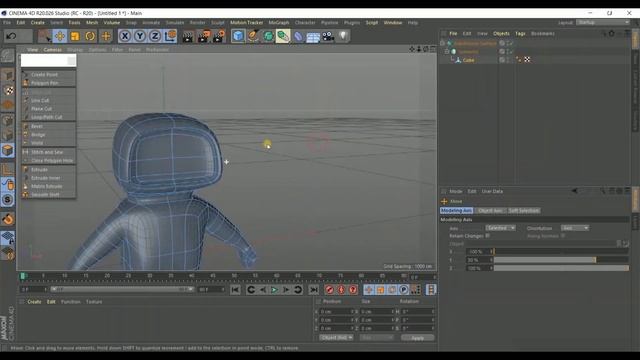Toggle Z axis lock
Screen dimensions: 640x360
click(x=155, y=36)
